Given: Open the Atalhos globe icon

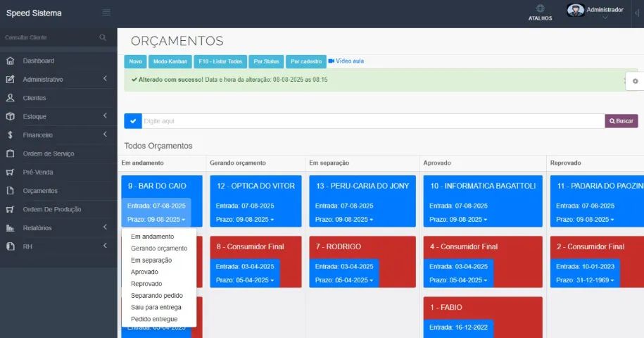Looking at the screenshot, I should pyautogui.click(x=541, y=8).
